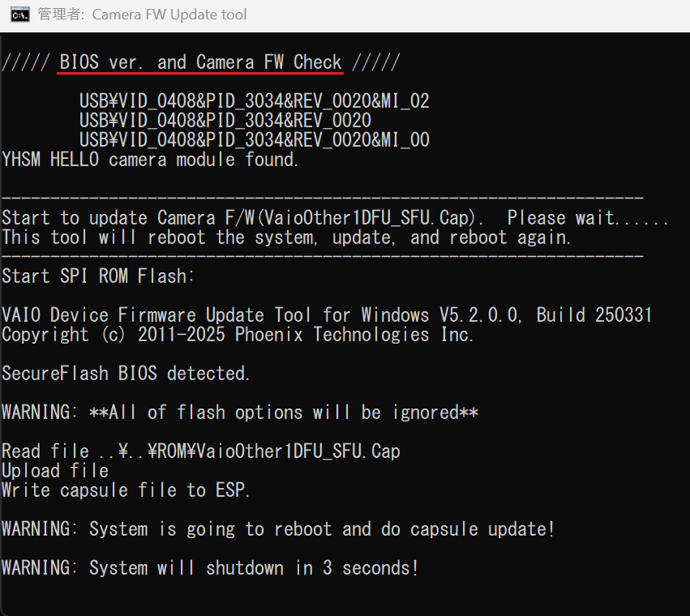Click the tool will reboot the system line
This screenshot has width=690, height=616.
[286, 237]
